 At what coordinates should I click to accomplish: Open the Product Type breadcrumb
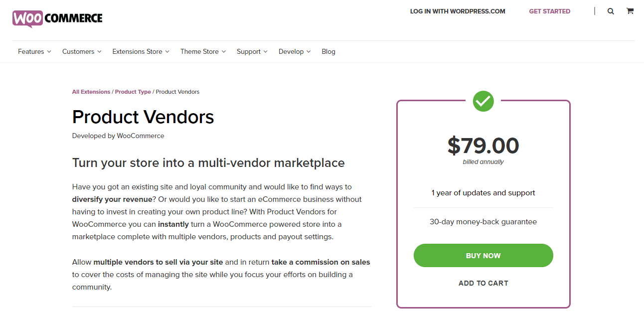click(x=133, y=92)
